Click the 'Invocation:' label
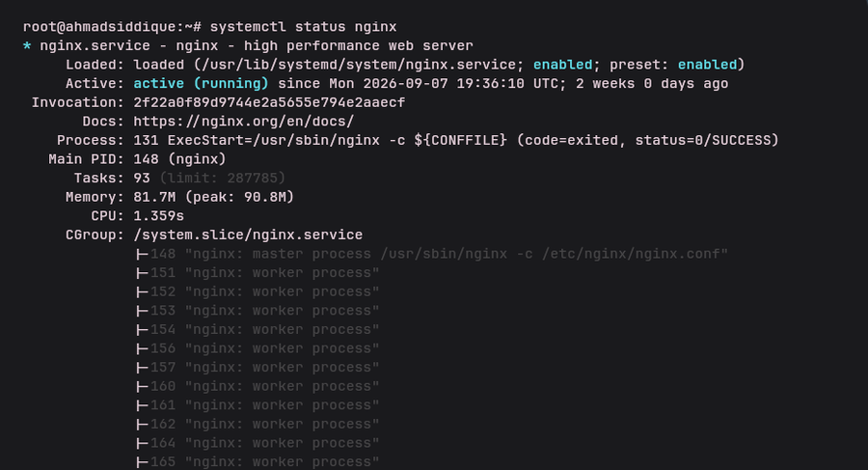Screen dimensions: 868x470 coord(78,102)
